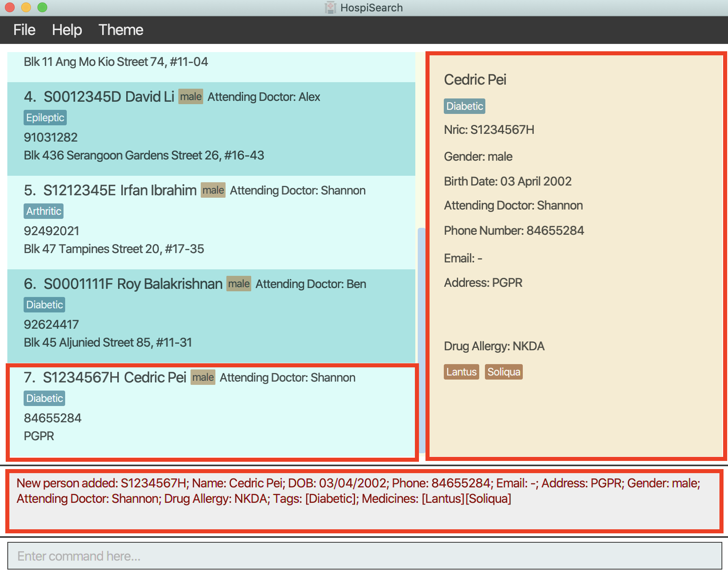728x572 pixels.
Task: Click phone number 91031282
Action: pos(50,138)
